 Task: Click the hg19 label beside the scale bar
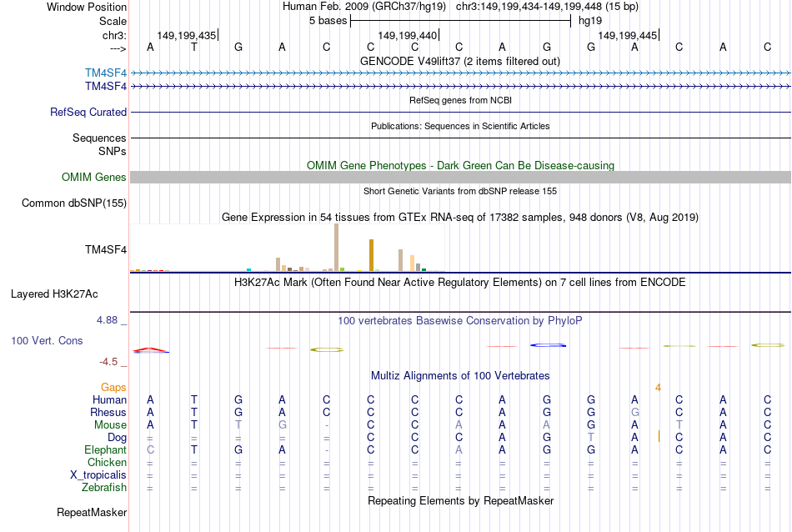pyautogui.click(x=590, y=21)
